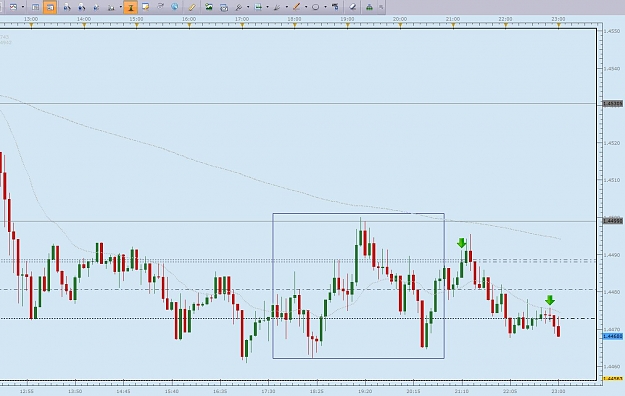The image size is (625, 396).
Task: Click the 1.4460 price axis label
Action: tap(612, 366)
